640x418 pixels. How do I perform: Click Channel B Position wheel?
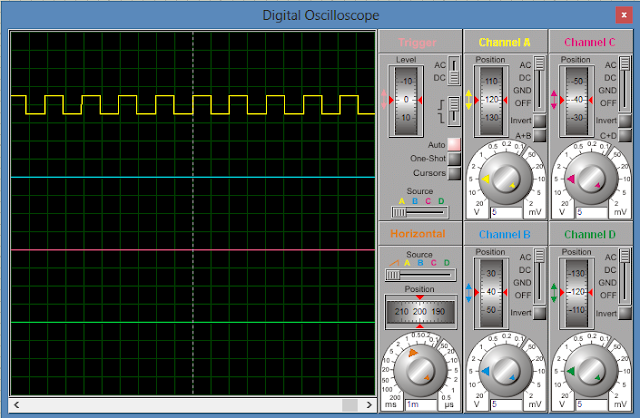491,293
